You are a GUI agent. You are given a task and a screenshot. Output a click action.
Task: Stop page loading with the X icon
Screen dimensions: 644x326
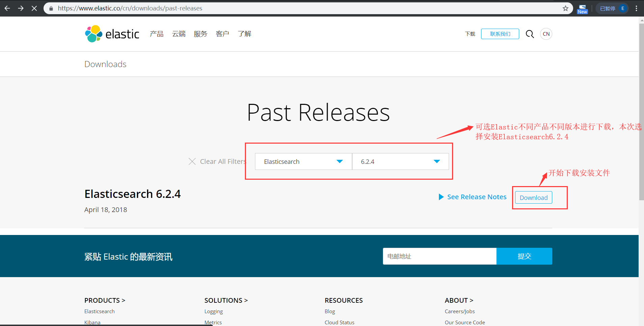[x=34, y=8]
